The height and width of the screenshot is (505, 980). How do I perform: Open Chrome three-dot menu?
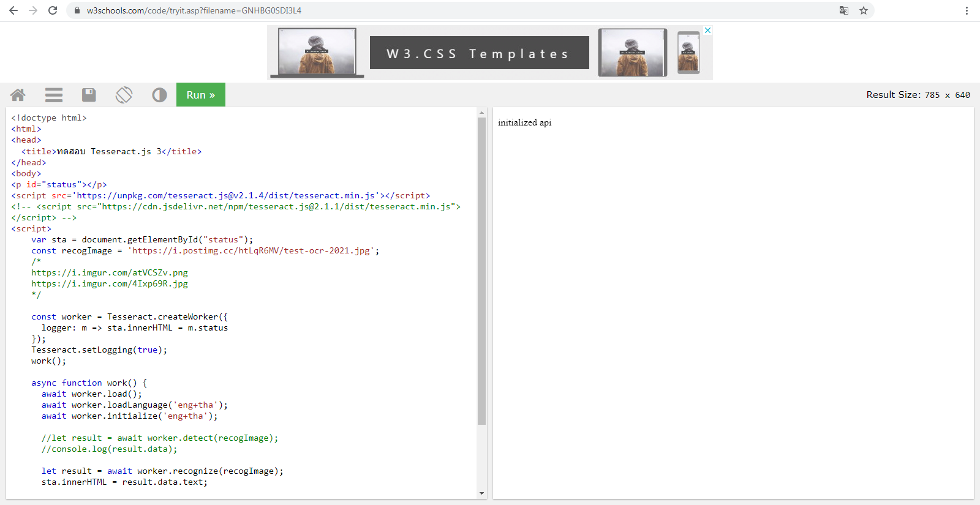[967, 10]
